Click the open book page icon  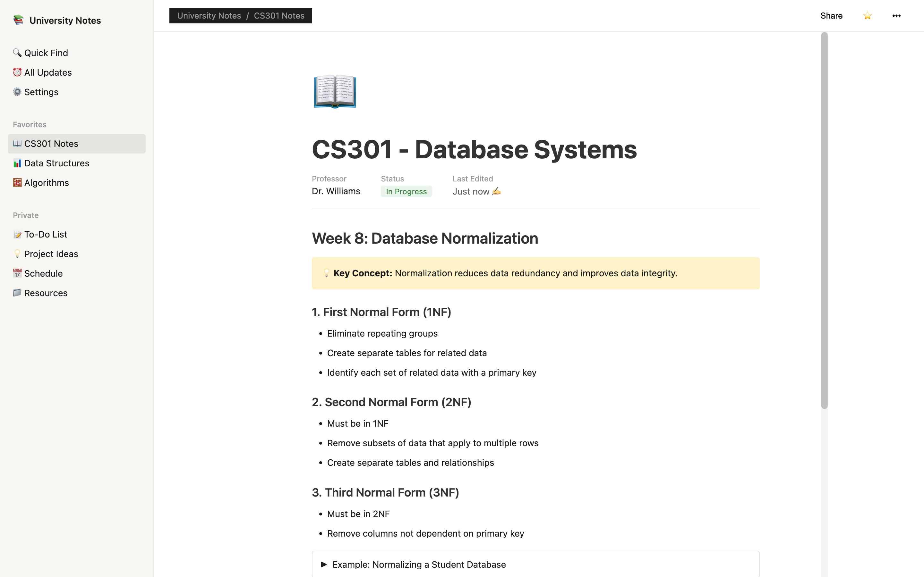click(x=335, y=92)
